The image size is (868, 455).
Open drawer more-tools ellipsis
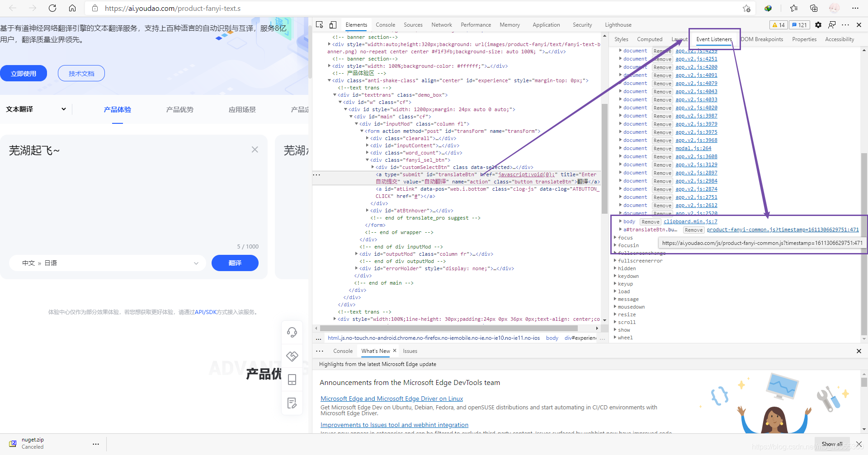tap(320, 351)
